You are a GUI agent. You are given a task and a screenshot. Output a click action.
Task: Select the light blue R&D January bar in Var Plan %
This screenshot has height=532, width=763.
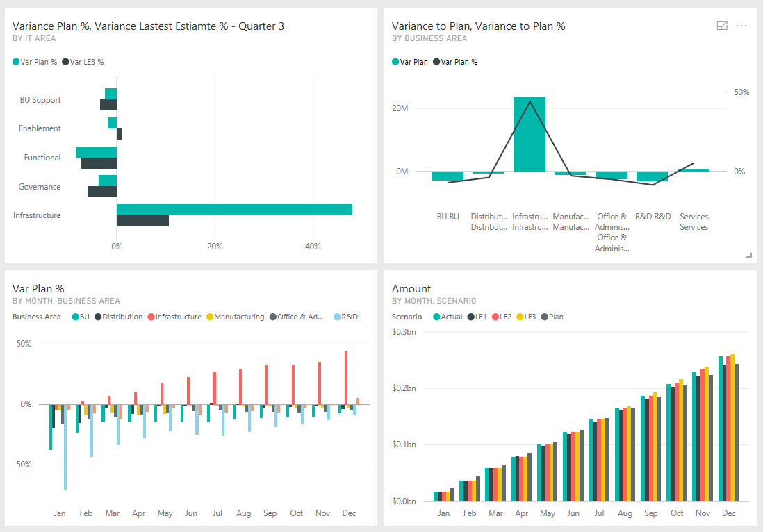point(66,447)
